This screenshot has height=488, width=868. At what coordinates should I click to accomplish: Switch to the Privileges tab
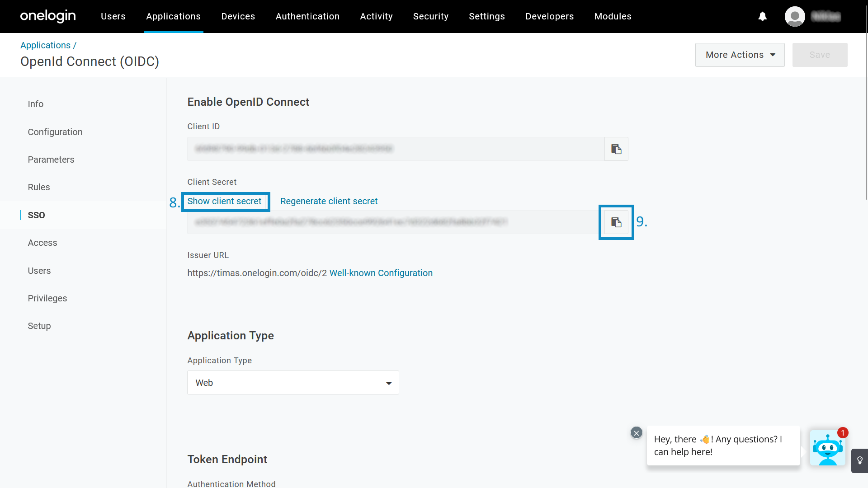coord(47,298)
